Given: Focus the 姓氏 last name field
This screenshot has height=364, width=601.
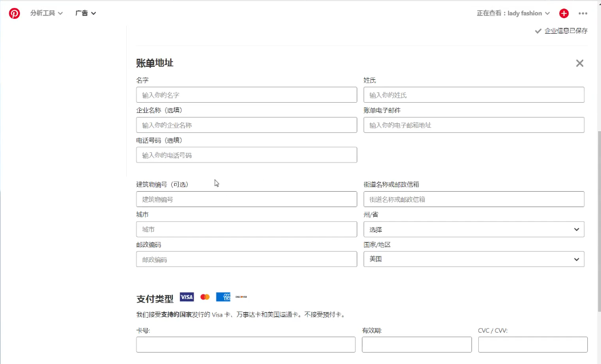Looking at the screenshot, I should tap(474, 95).
